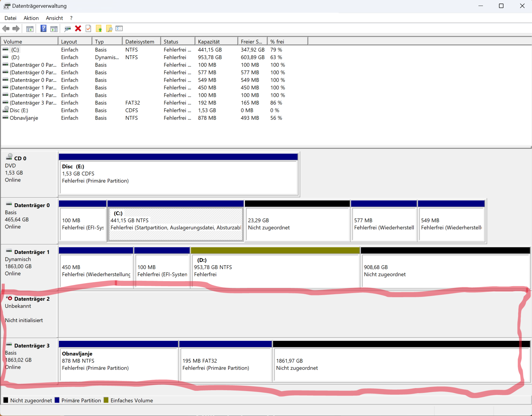
Task: Select the 908,68 GB unallocated block
Action: (x=445, y=267)
